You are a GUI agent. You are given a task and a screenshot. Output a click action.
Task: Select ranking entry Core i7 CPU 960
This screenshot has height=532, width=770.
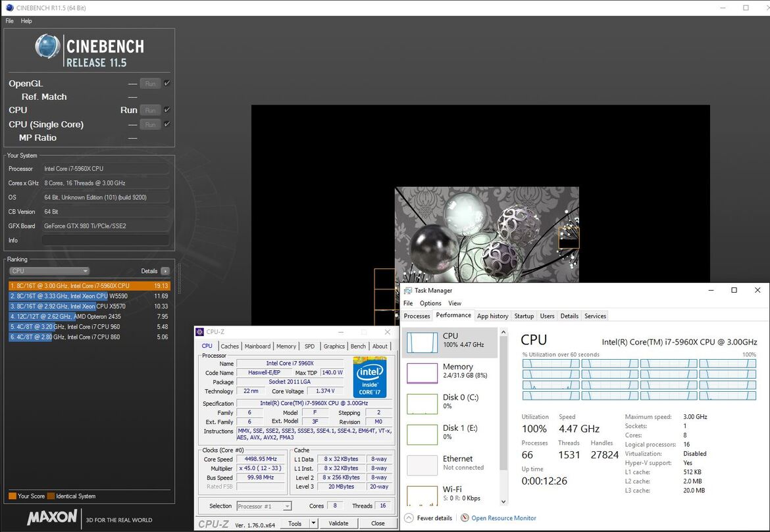[90, 327]
